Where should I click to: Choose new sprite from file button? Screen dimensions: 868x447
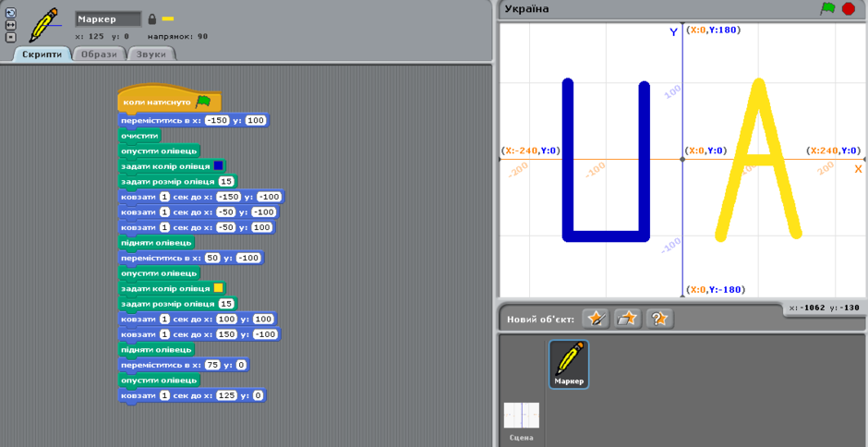coord(628,319)
